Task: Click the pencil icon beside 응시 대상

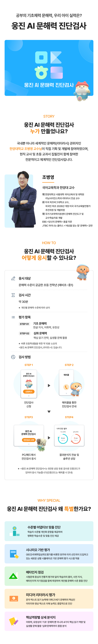Action: [13, 278]
